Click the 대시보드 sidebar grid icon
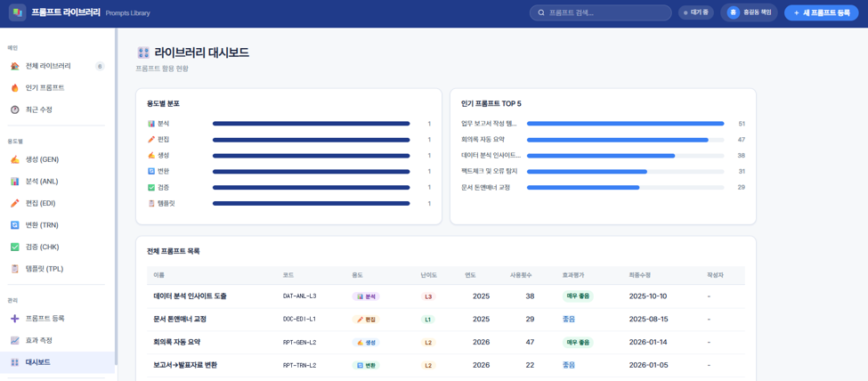Screen dimensions: 868x381 click(15, 362)
